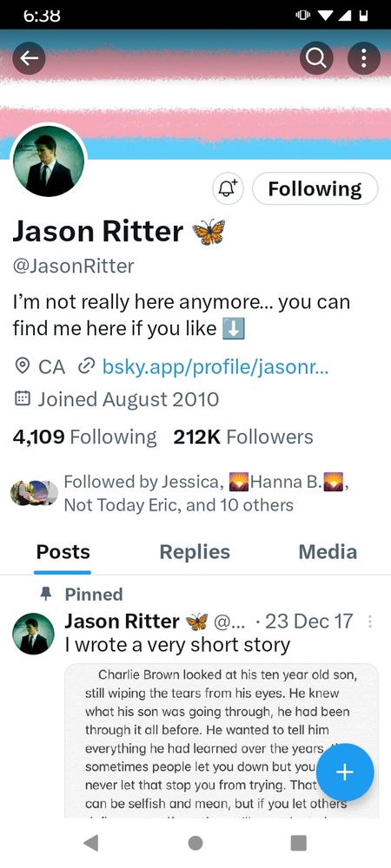This screenshot has width=391, height=868.
Task: Switch to the Replies tab
Action: 195,552
